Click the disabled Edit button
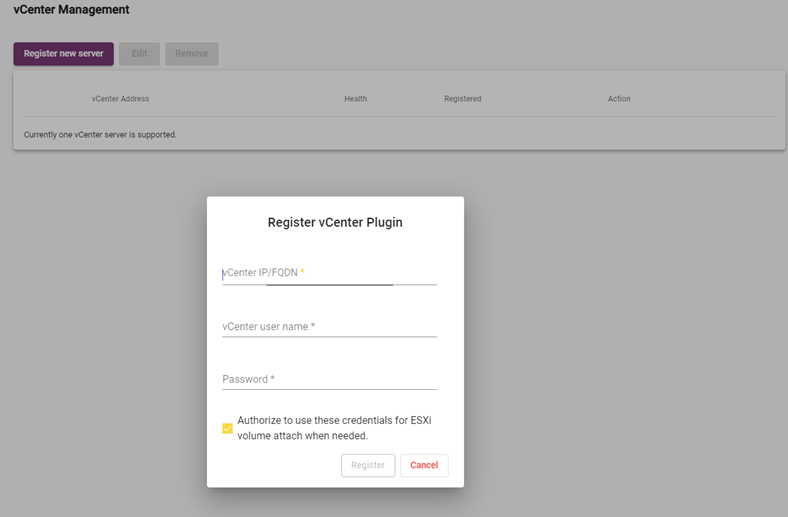Viewport: 788px width, 517px height. pos(139,54)
